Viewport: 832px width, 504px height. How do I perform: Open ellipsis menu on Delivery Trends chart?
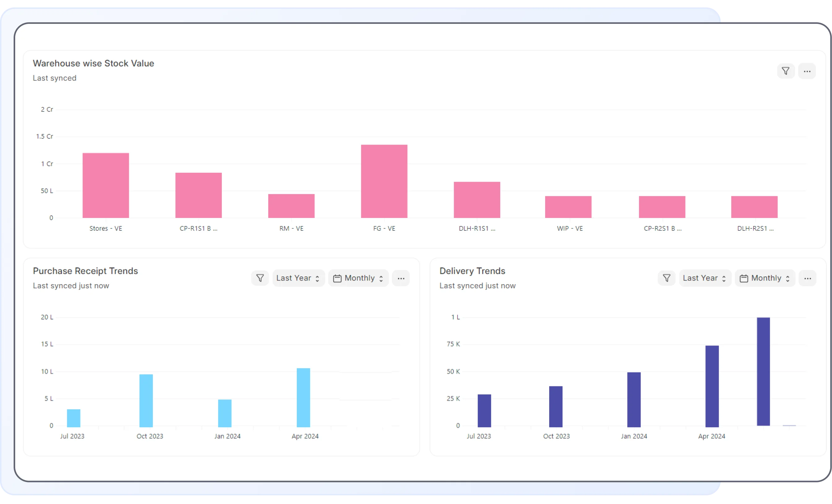pyautogui.click(x=807, y=279)
